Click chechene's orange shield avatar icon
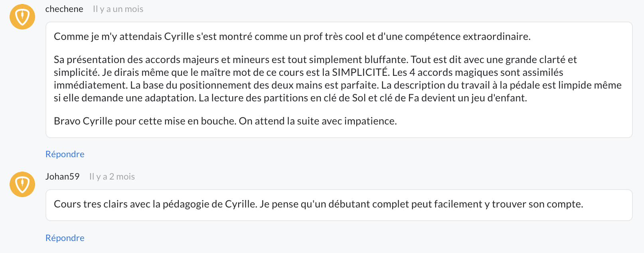 coord(22,17)
